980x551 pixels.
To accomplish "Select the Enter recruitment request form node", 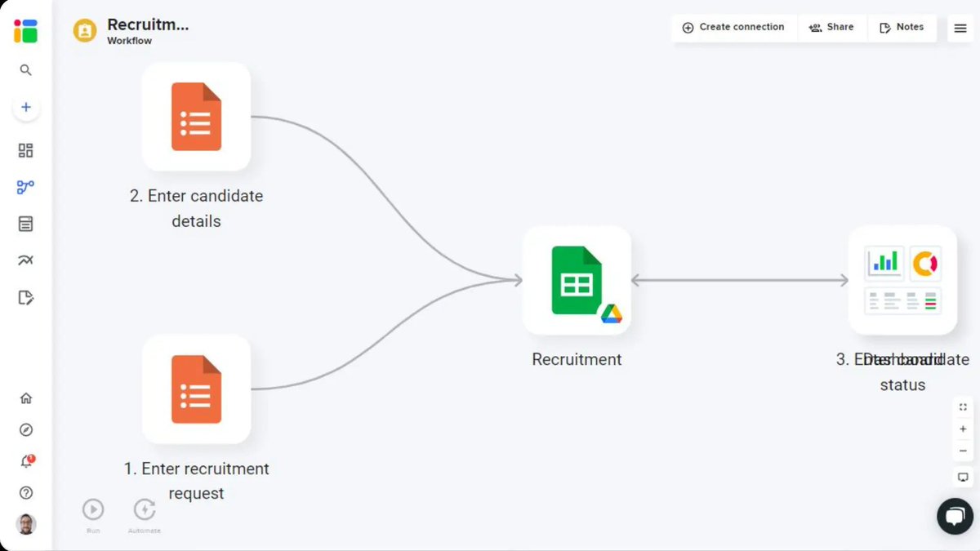I will pos(196,389).
